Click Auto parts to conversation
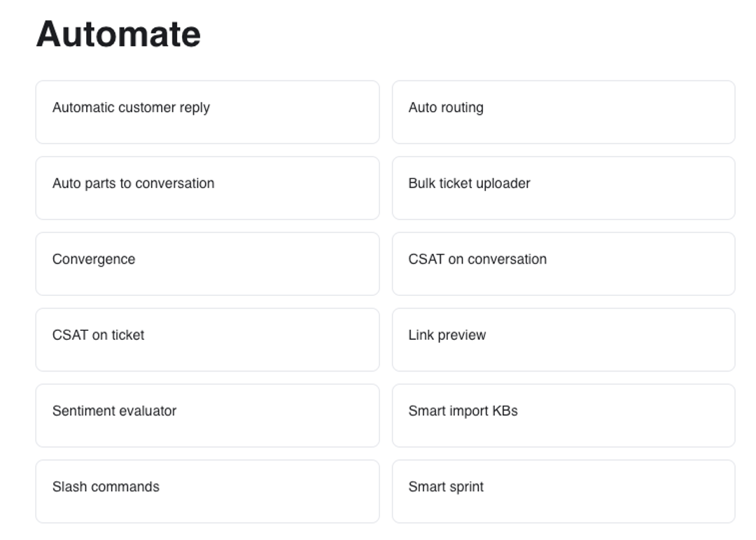Viewport: 756px width, 540px height. coord(207,188)
